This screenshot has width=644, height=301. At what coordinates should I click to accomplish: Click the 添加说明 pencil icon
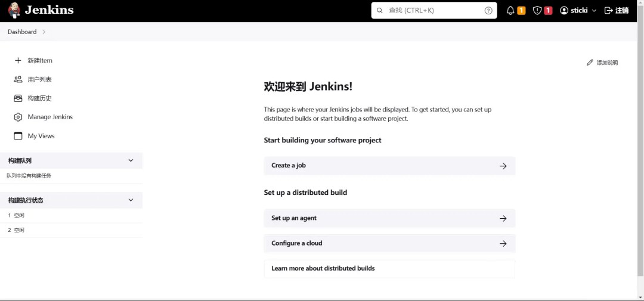[590, 63]
